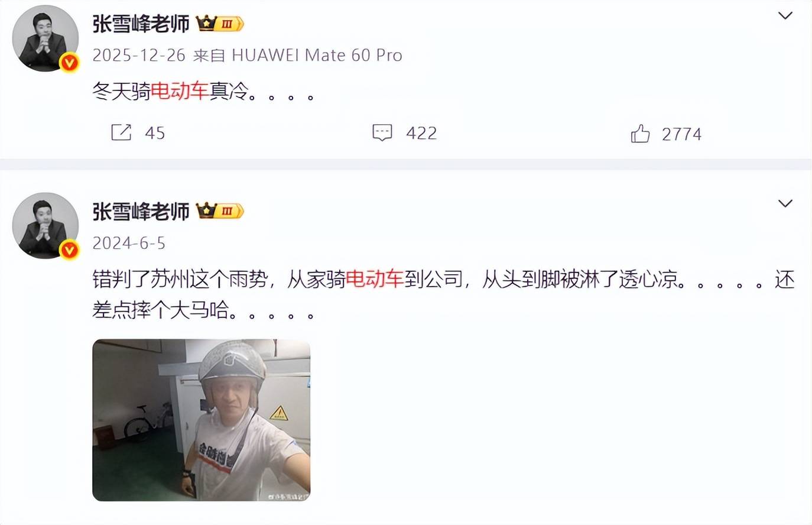
Task: Click the verified V badge on first avatar
Action: [x=70, y=62]
